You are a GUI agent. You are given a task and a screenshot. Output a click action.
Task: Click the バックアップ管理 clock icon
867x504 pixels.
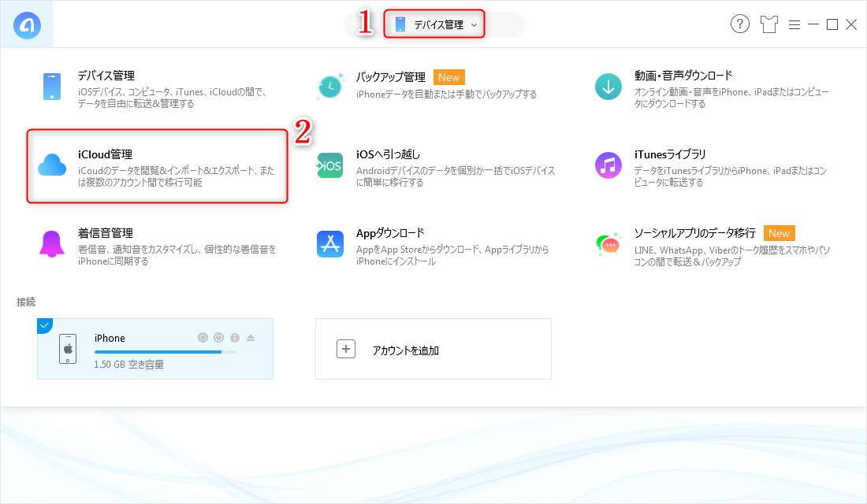(x=330, y=87)
